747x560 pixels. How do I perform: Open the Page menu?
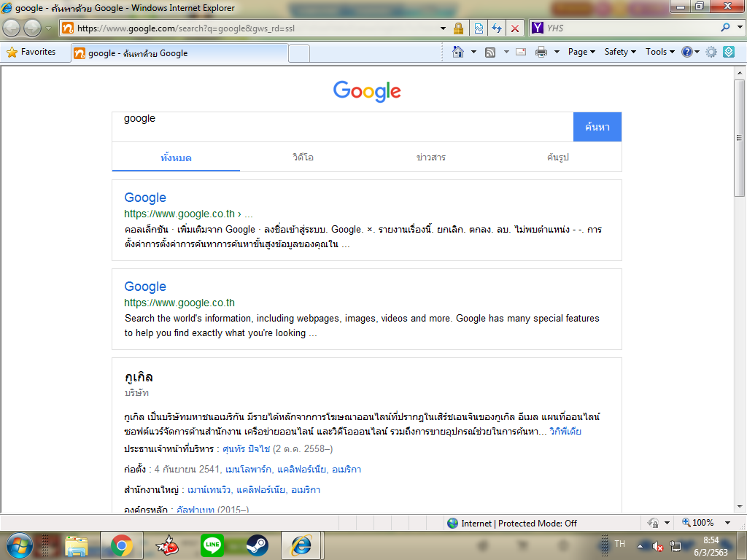pyautogui.click(x=581, y=52)
